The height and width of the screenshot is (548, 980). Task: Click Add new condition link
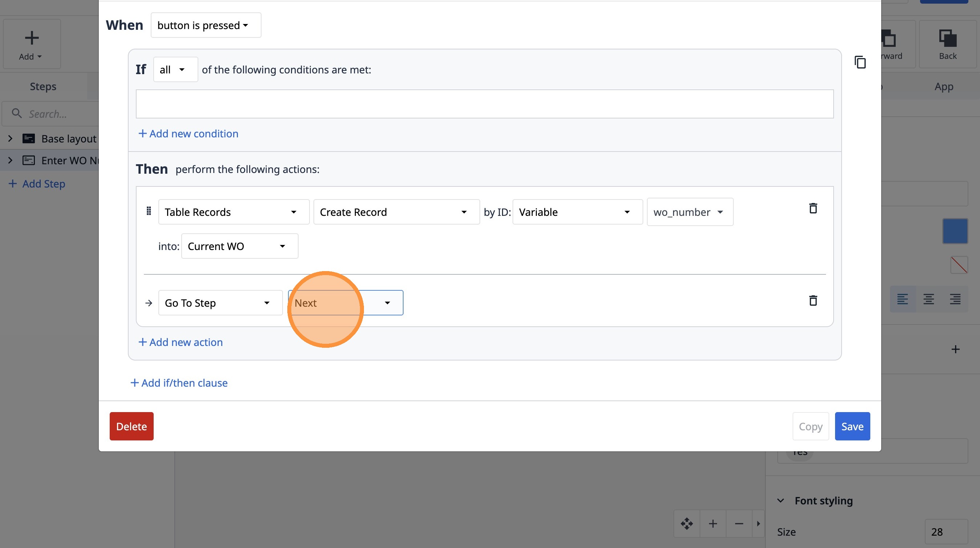click(x=188, y=134)
